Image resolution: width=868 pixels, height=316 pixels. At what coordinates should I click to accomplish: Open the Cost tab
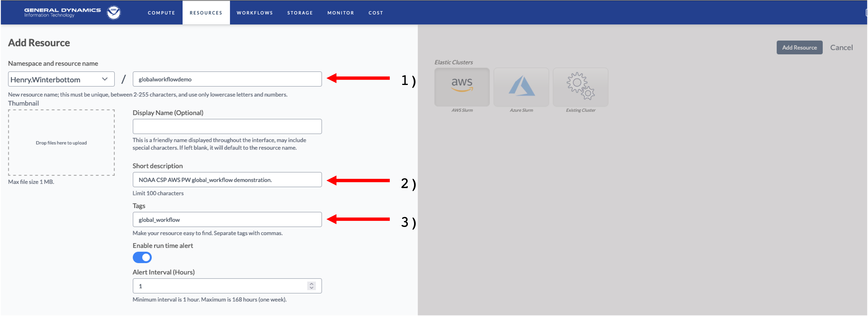[376, 13]
